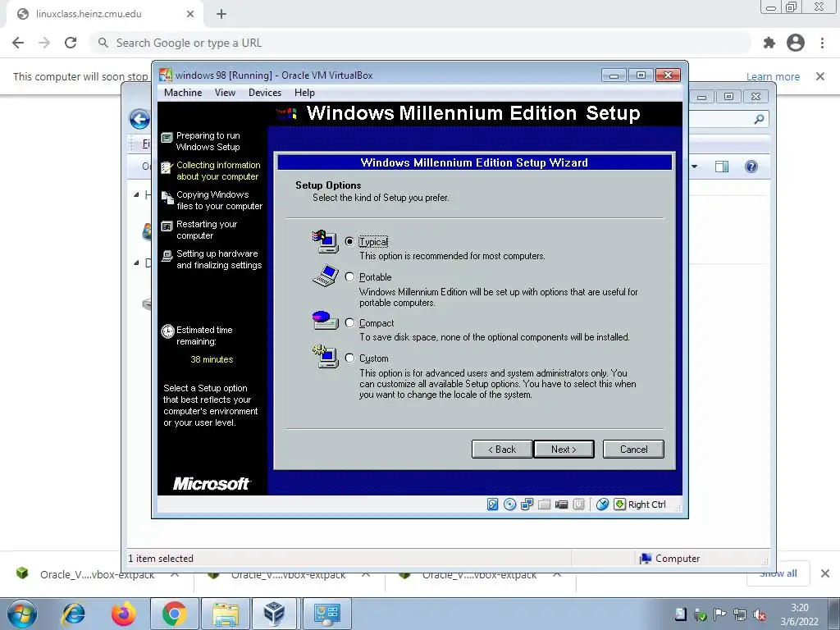Choose the Custom setup radio button
The image size is (840, 630).
pos(349,358)
